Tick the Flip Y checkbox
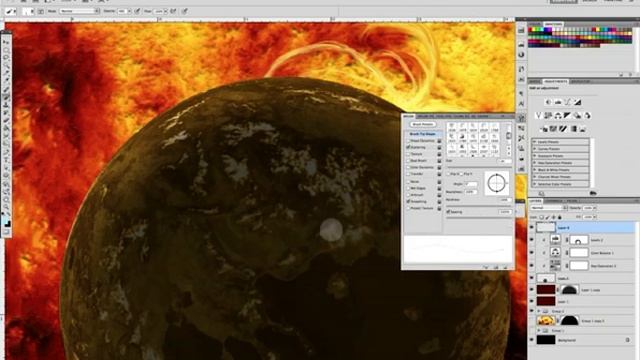640x360 pixels. [462, 174]
